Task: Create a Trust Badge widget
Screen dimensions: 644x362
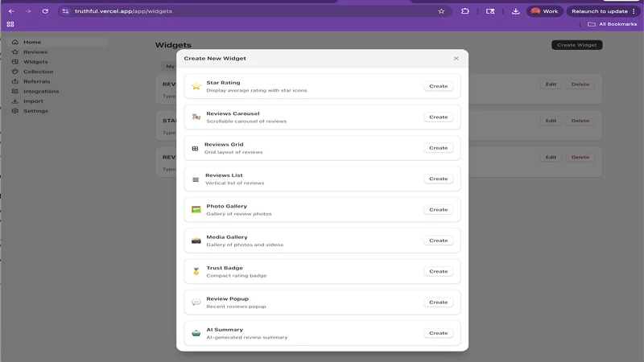Action: 438,271
